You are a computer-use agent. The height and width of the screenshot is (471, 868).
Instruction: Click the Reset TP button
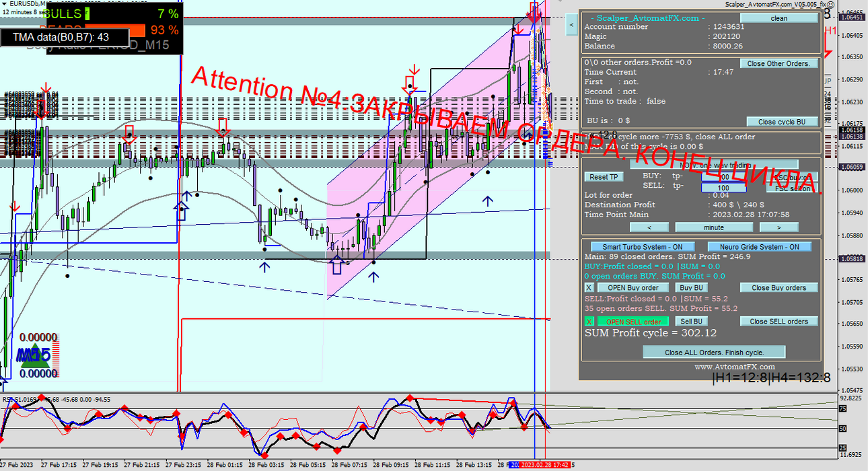pyautogui.click(x=604, y=177)
